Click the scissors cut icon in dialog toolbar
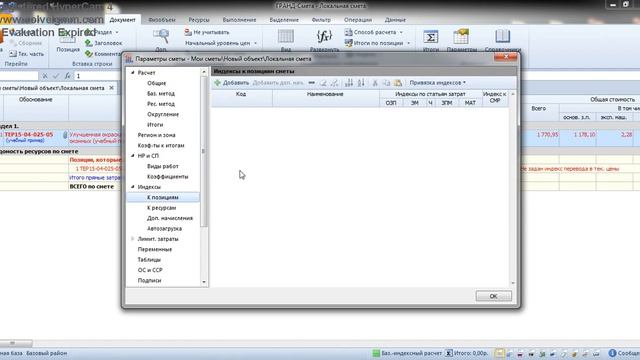Screen dimensions: 640x360 pyautogui.click(x=375, y=83)
